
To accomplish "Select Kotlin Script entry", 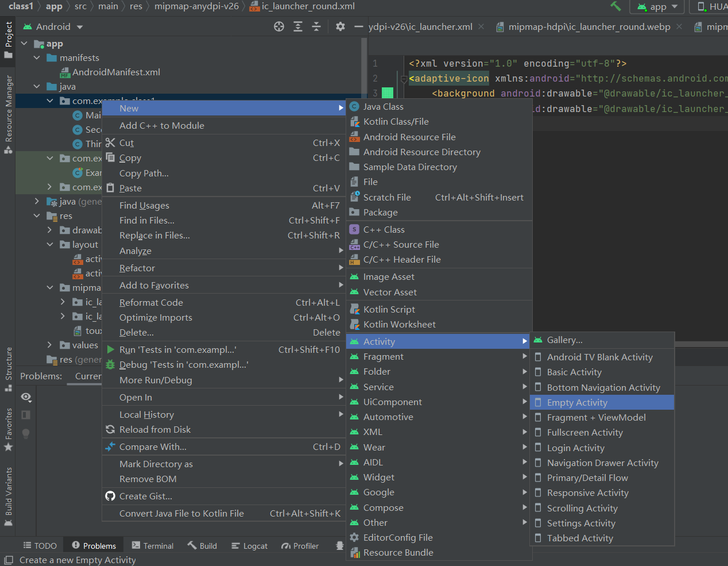I will pyautogui.click(x=439, y=310).
